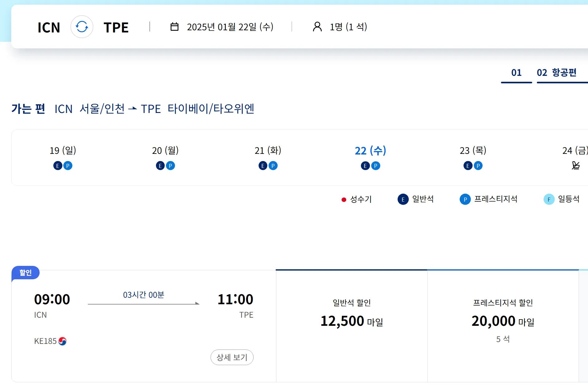Click the calendar icon beside the date
The width and height of the screenshot is (588, 391).
point(174,27)
